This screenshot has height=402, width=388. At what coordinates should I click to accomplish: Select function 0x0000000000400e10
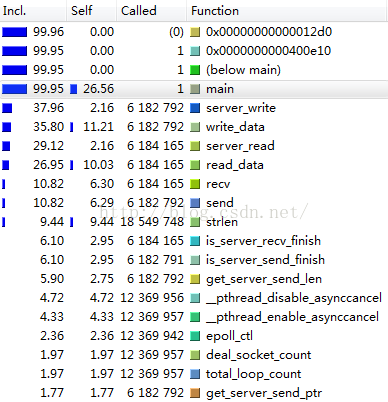[x=269, y=51]
